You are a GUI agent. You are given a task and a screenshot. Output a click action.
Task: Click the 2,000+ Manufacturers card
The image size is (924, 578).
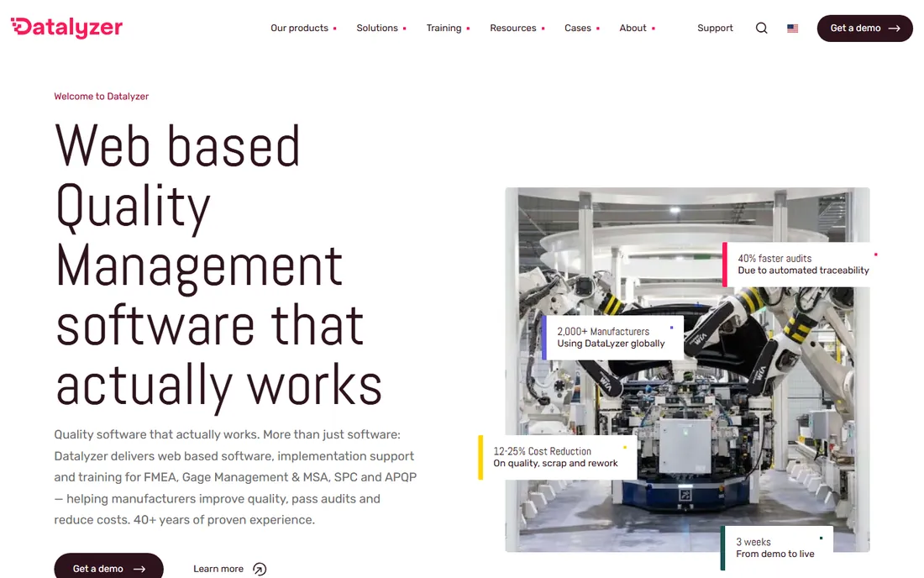coord(613,338)
